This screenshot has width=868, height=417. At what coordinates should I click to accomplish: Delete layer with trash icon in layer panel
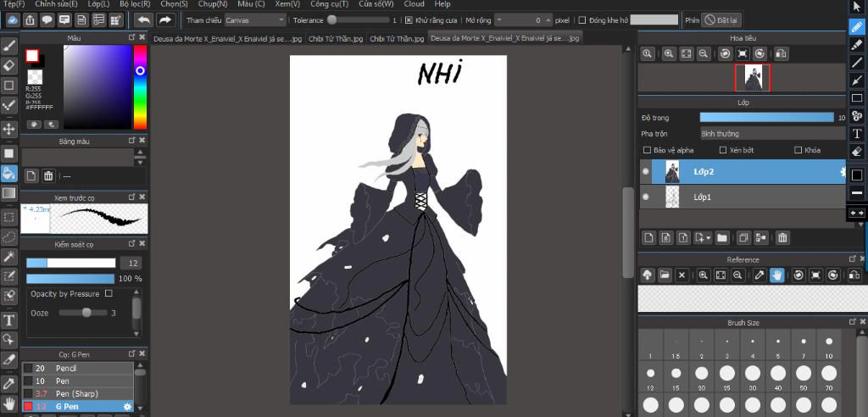coord(782,238)
